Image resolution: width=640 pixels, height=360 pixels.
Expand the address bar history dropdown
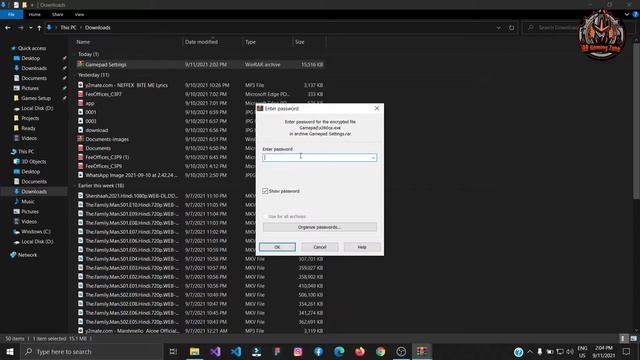498,28
